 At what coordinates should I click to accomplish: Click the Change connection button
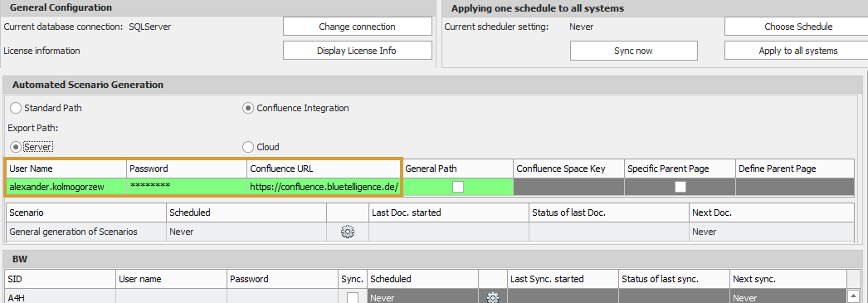[x=357, y=27]
